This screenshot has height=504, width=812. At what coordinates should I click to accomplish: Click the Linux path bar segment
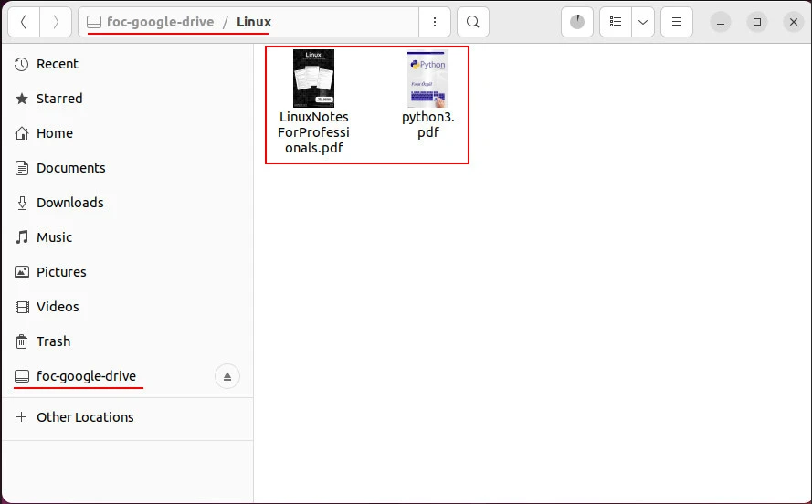click(x=254, y=22)
